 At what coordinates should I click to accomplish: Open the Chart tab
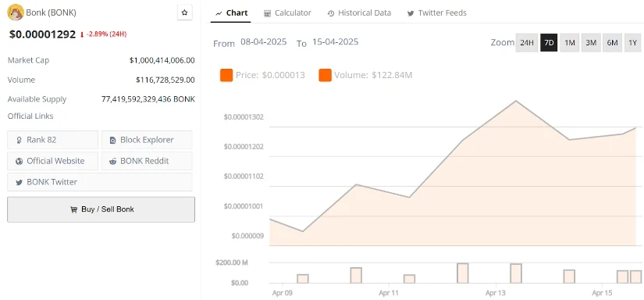[x=232, y=12]
